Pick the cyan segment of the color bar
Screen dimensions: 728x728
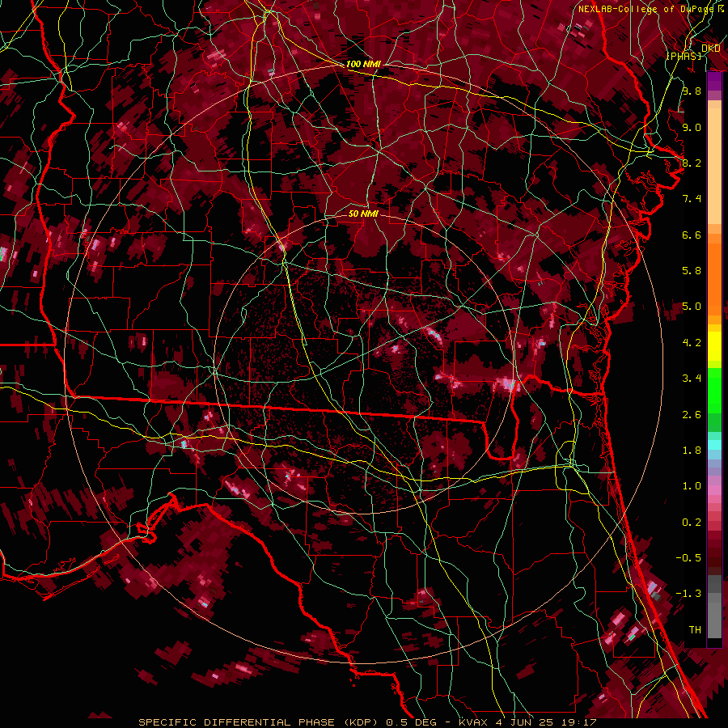[x=714, y=445]
